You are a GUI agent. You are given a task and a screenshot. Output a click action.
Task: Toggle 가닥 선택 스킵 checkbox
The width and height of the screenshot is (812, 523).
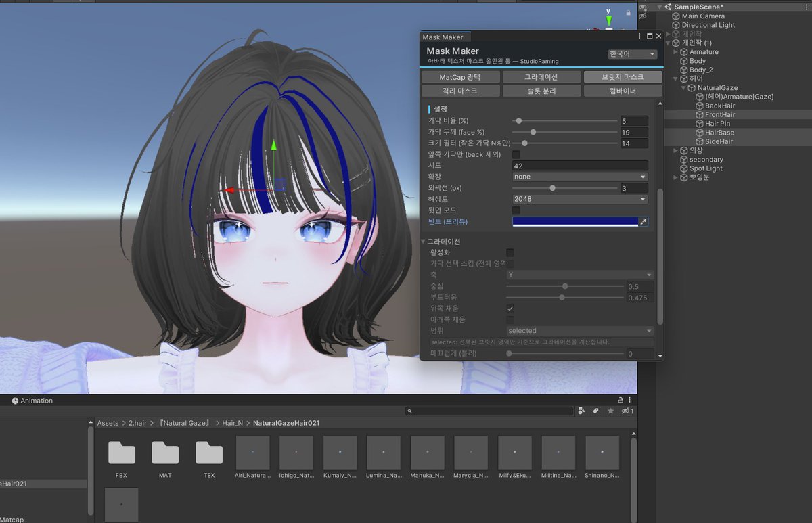tap(510, 263)
